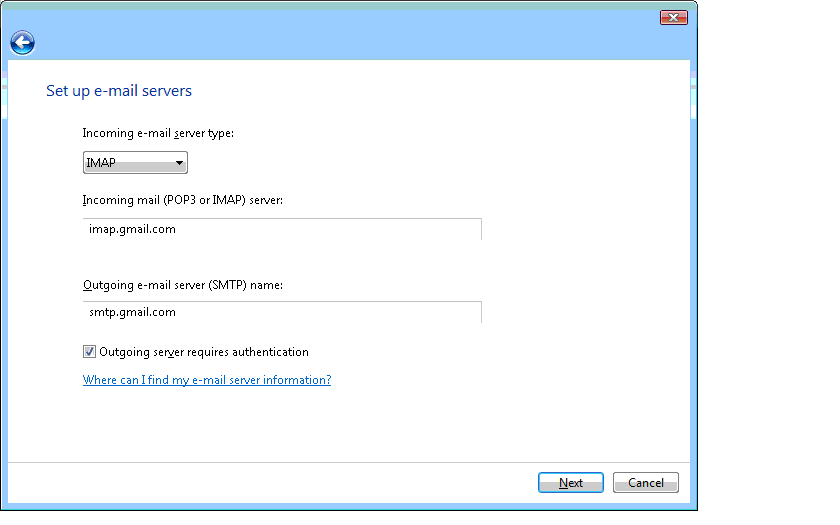Screen dimensions: 840x525
Task: Uncheck the outgoing server requires authentication box
Action: coord(90,352)
